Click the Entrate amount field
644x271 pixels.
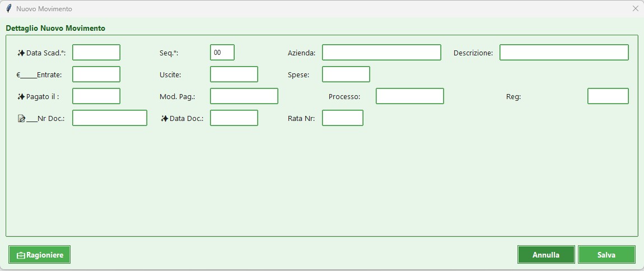(x=96, y=74)
